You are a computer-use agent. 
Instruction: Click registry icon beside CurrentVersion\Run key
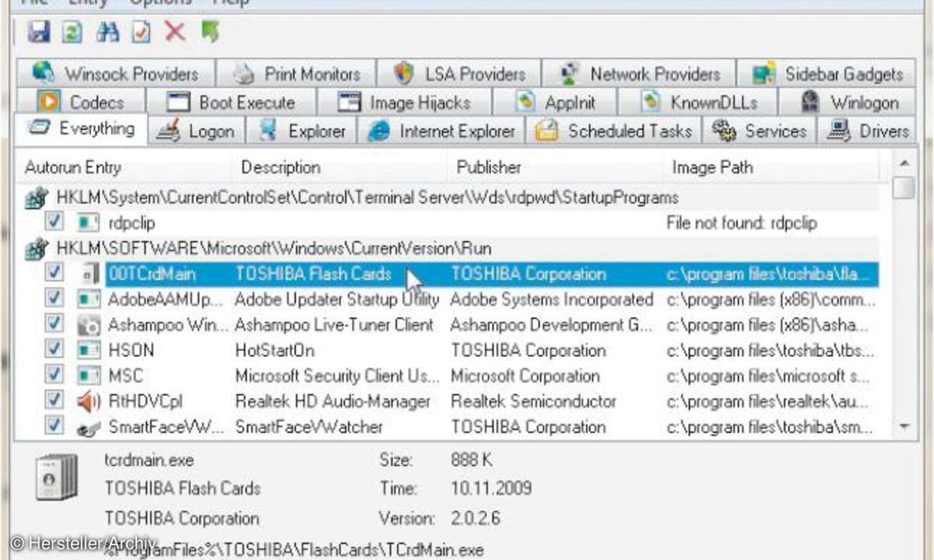tap(37, 250)
